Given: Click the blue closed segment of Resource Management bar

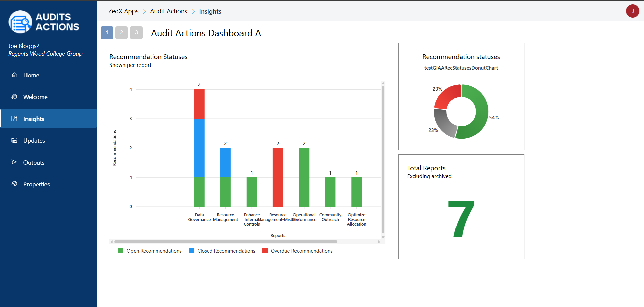Looking at the screenshot, I should (x=225, y=163).
